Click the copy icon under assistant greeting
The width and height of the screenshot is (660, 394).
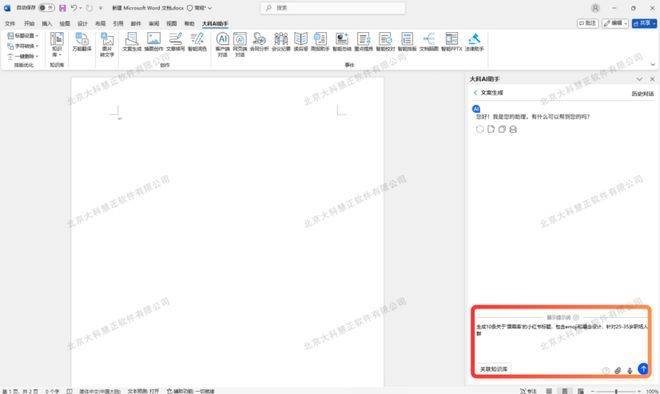pyautogui.click(x=502, y=129)
